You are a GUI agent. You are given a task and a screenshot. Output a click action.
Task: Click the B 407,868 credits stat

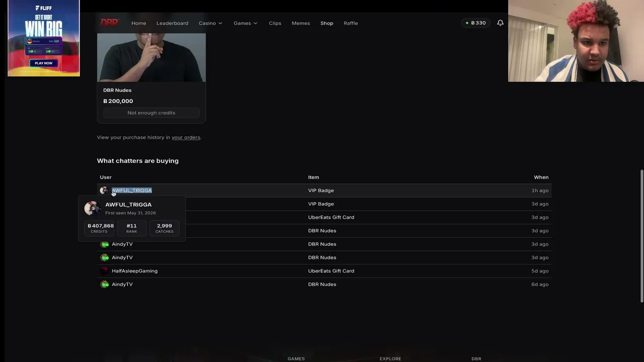click(99, 228)
